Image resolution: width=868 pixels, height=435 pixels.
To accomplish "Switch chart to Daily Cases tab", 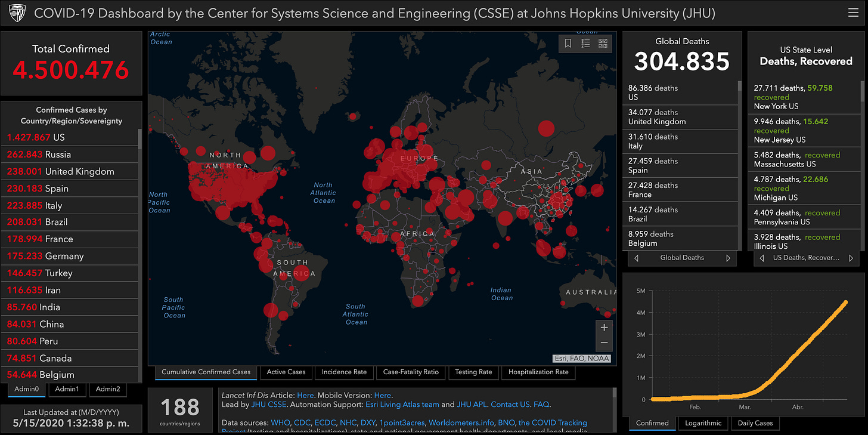I will tap(755, 423).
